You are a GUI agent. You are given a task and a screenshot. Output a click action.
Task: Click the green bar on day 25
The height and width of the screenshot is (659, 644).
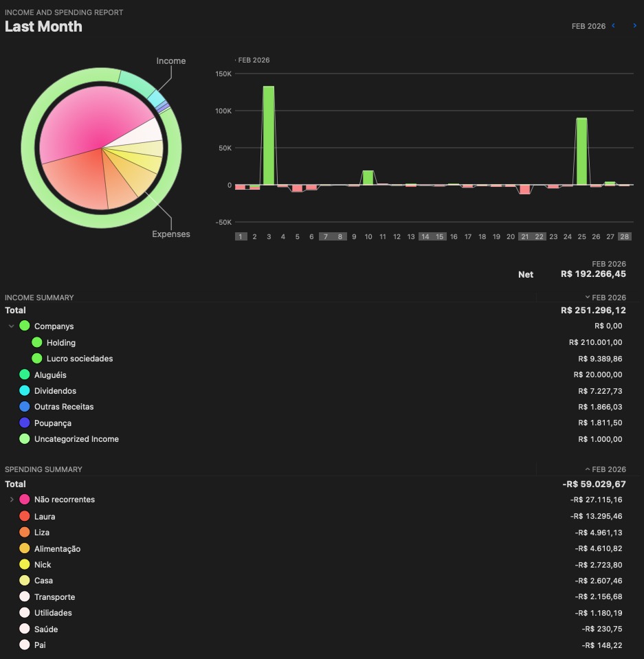click(581, 151)
